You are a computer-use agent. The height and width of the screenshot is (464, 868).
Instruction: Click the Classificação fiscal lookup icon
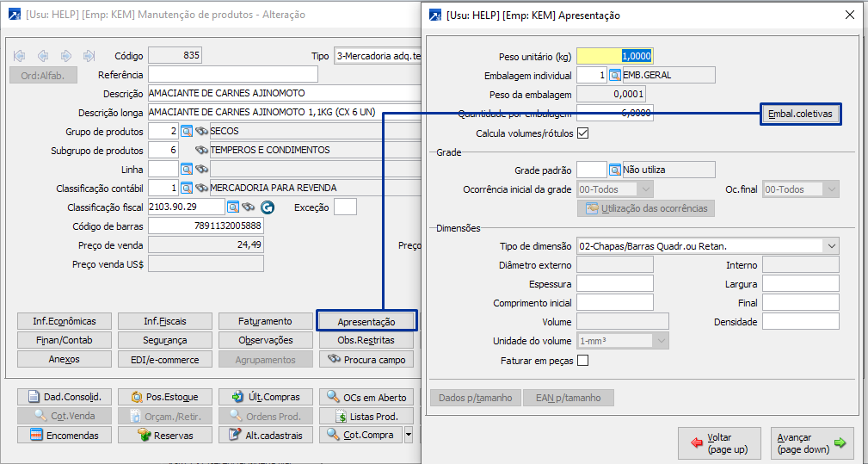point(233,207)
